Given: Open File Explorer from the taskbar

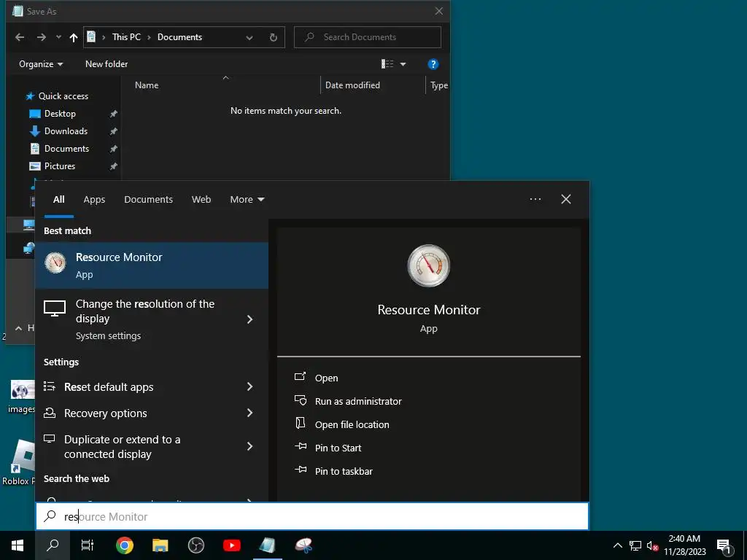Looking at the screenshot, I should click(x=160, y=545).
